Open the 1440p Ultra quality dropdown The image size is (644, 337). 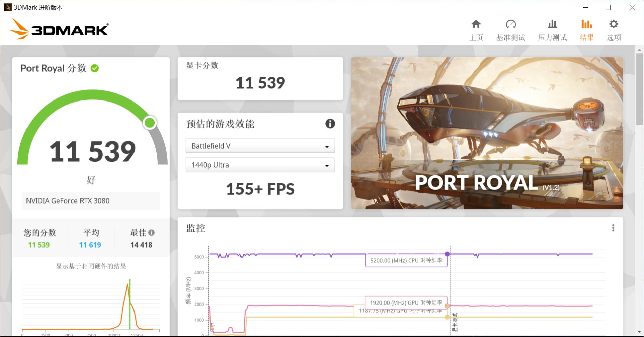[x=260, y=165]
